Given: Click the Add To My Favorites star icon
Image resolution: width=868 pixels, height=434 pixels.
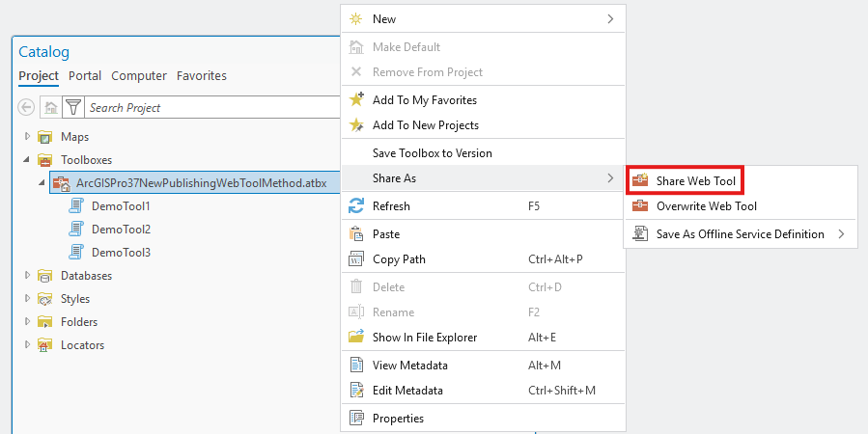Looking at the screenshot, I should click(x=356, y=99).
